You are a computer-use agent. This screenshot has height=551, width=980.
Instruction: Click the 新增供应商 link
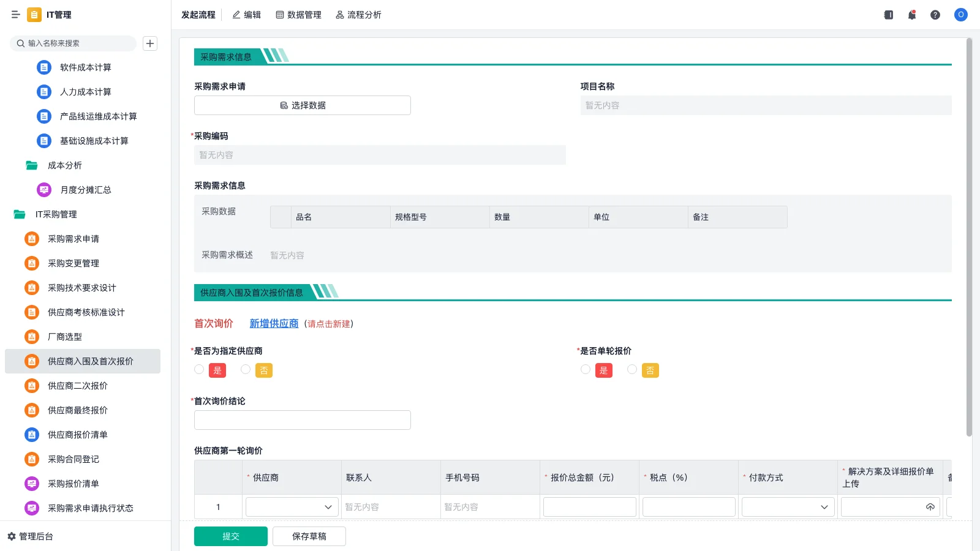point(274,323)
